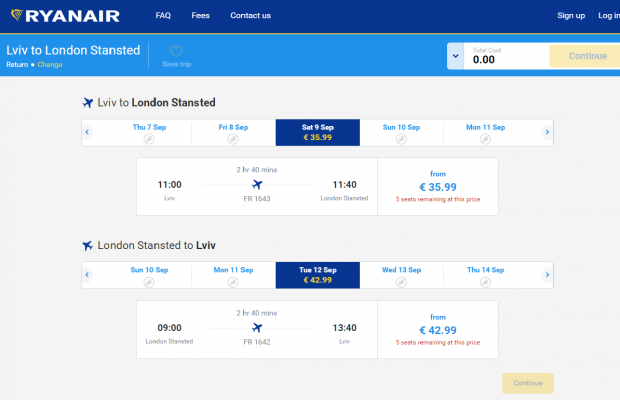The width and height of the screenshot is (620, 400).
Task: Click the Save trip heart icon
Action: [x=176, y=51]
